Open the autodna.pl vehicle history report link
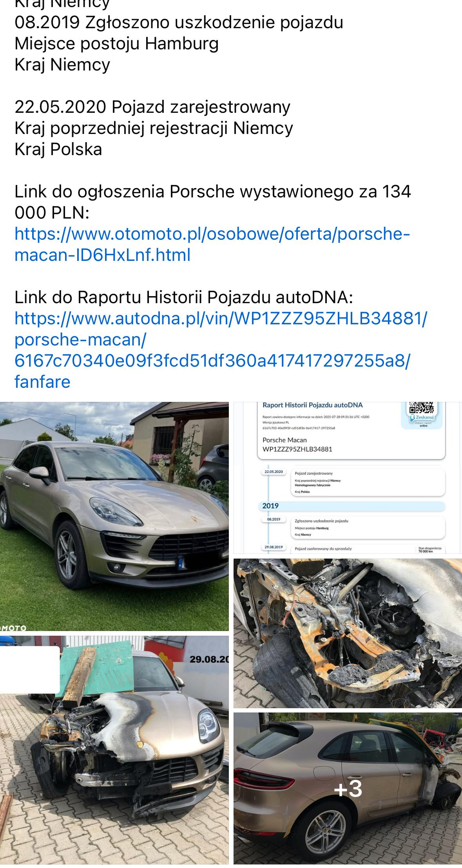462x868 pixels. coord(221,350)
